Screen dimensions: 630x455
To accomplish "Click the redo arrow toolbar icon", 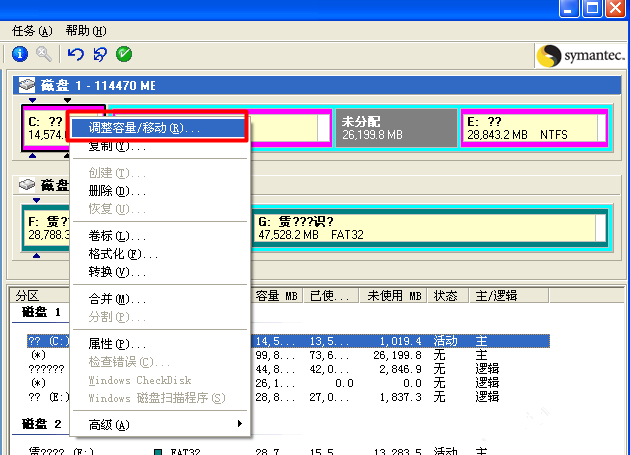I will tap(99, 54).
